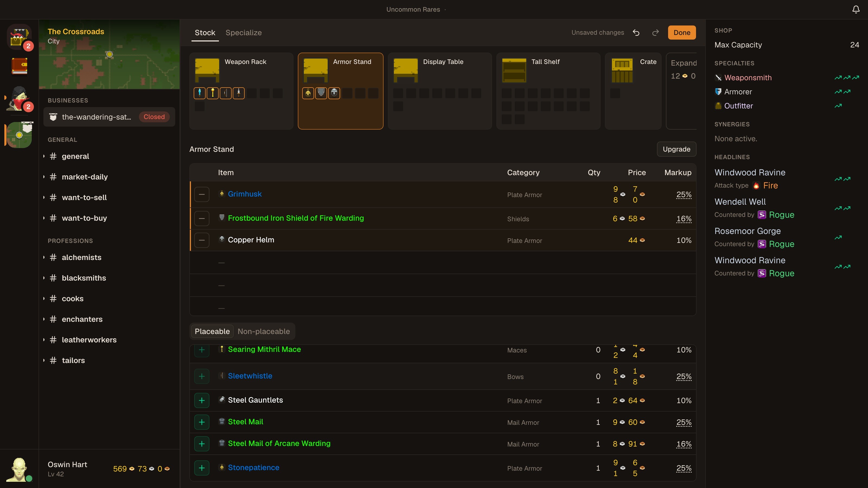Select the Placeable items tab
Screen dimensions: 868x488
212,331
